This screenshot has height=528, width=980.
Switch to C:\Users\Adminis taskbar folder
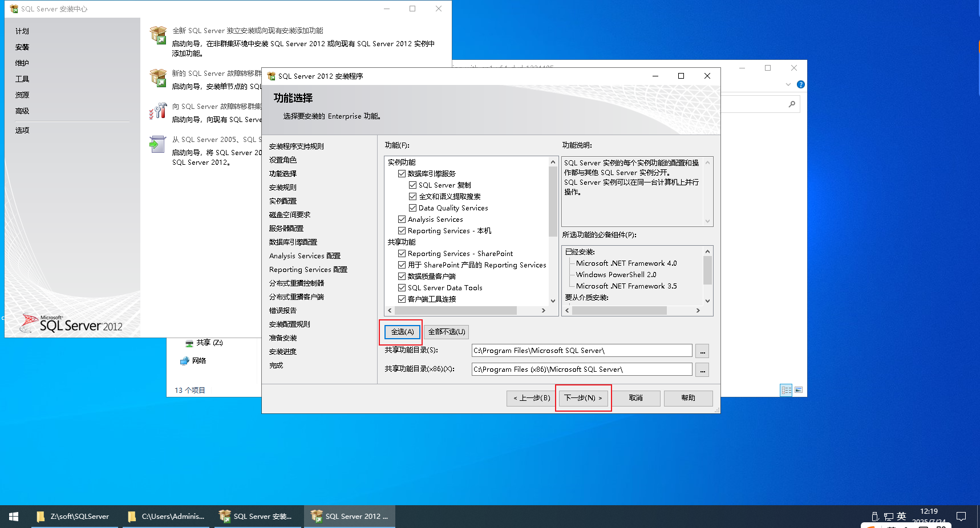click(x=167, y=517)
